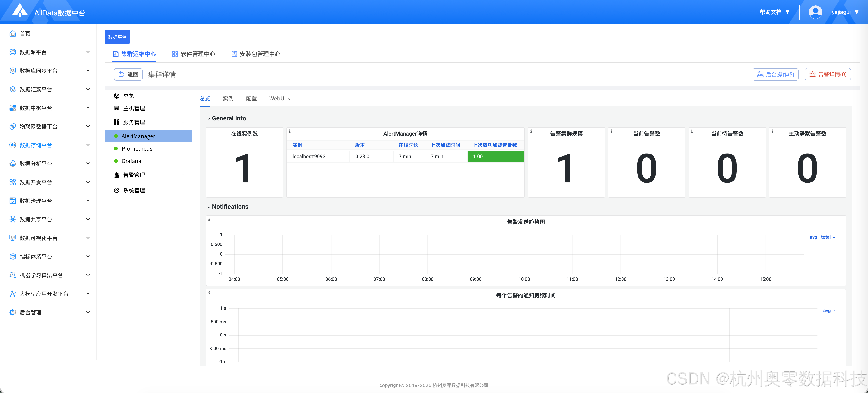Collapse the Notifications section

pos(209,207)
